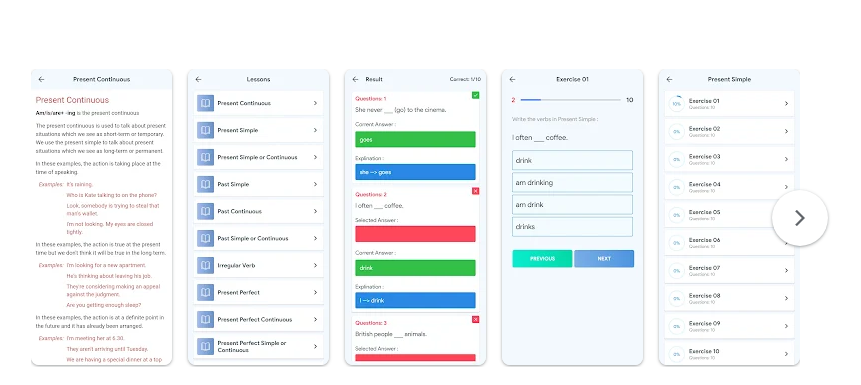
Task: Click the progress circle of Exercise 04
Action: pos(676,187)
